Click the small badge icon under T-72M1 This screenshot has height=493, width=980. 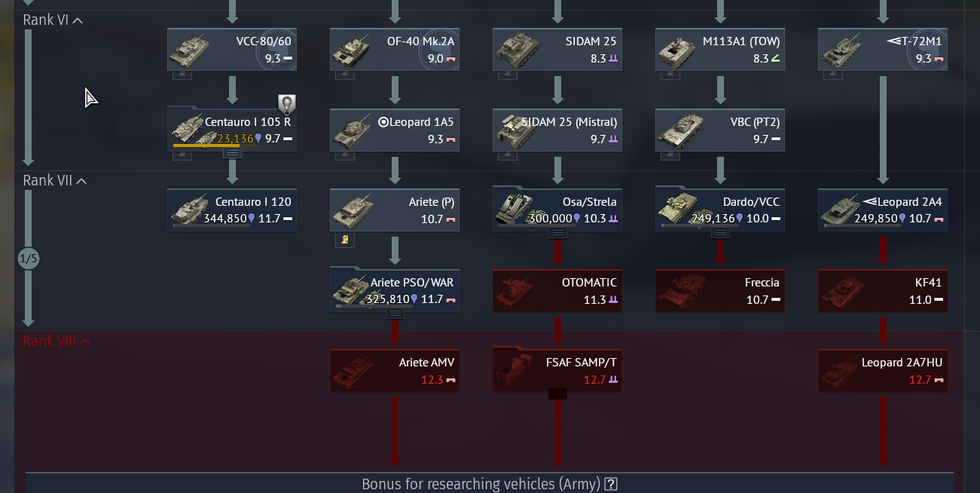click(x=832, y=75)
